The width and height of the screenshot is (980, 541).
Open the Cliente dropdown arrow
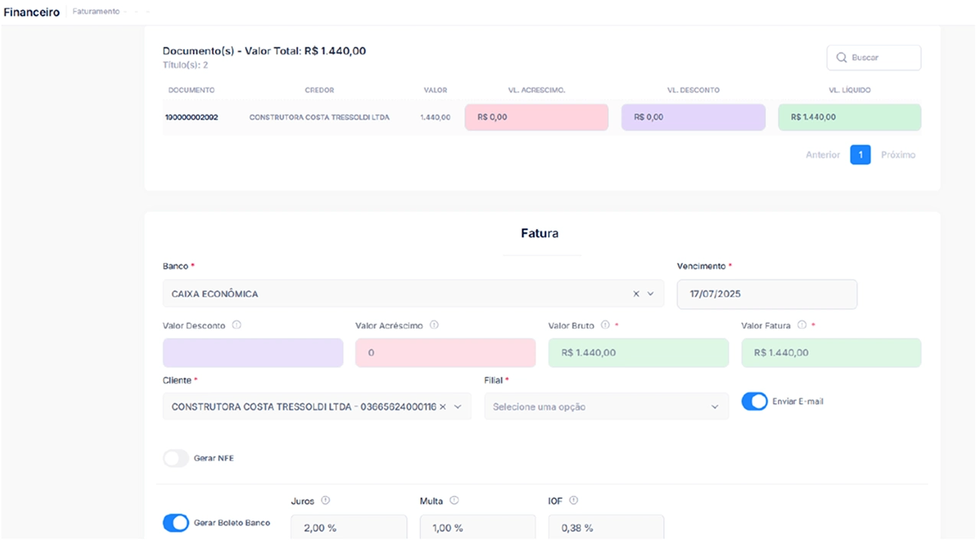click(458, 407)
